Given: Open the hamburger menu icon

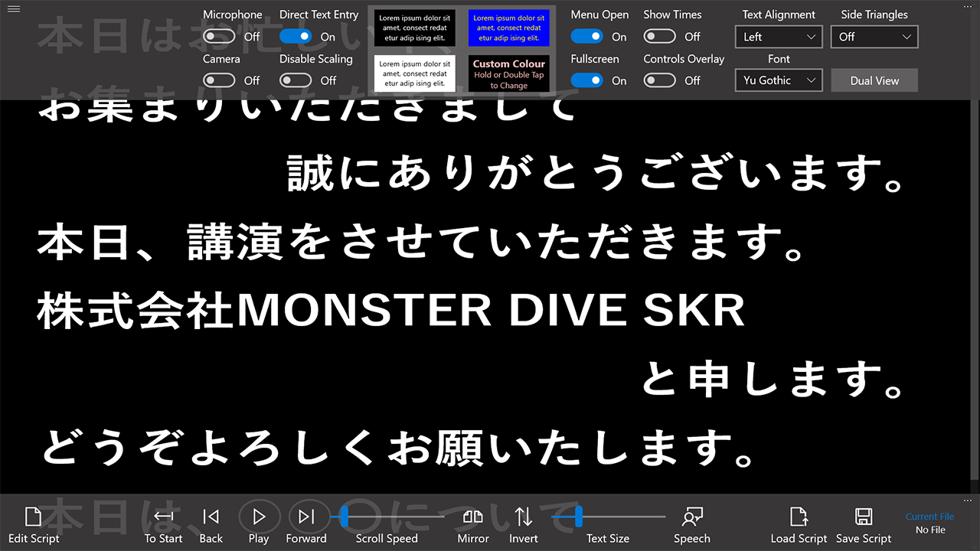Looking at the screenshot, I should pos(14,9).
